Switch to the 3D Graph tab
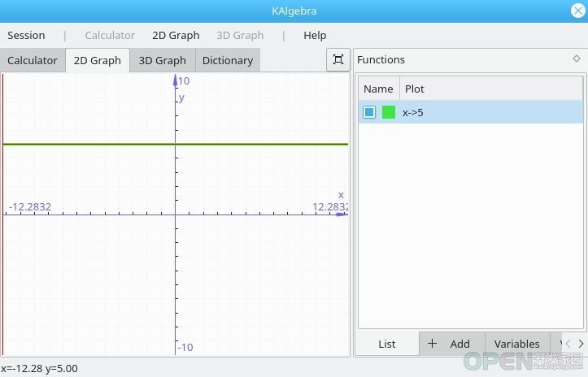 (x=163, y=60)
